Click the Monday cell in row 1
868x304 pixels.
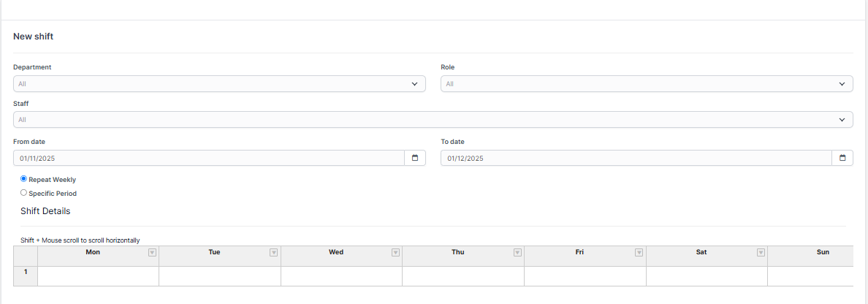[98, 276]
